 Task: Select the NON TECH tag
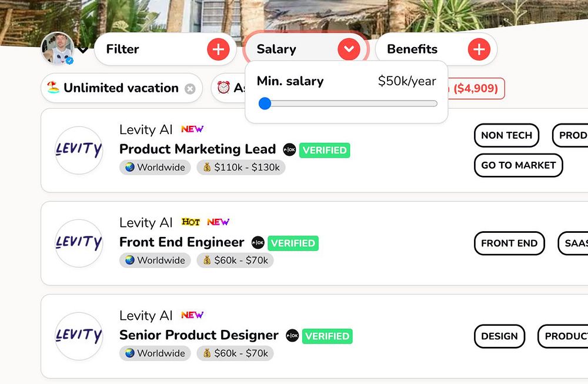506,135
